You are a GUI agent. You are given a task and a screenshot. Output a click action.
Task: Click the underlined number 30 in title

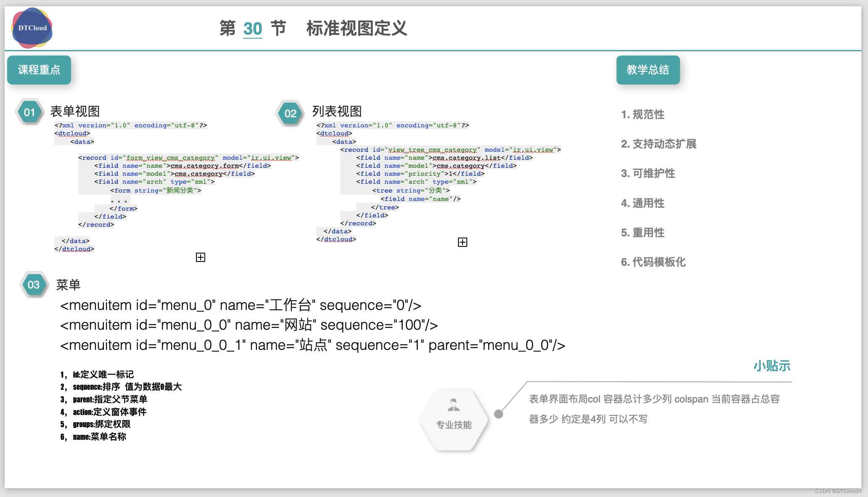pos(253,29)
